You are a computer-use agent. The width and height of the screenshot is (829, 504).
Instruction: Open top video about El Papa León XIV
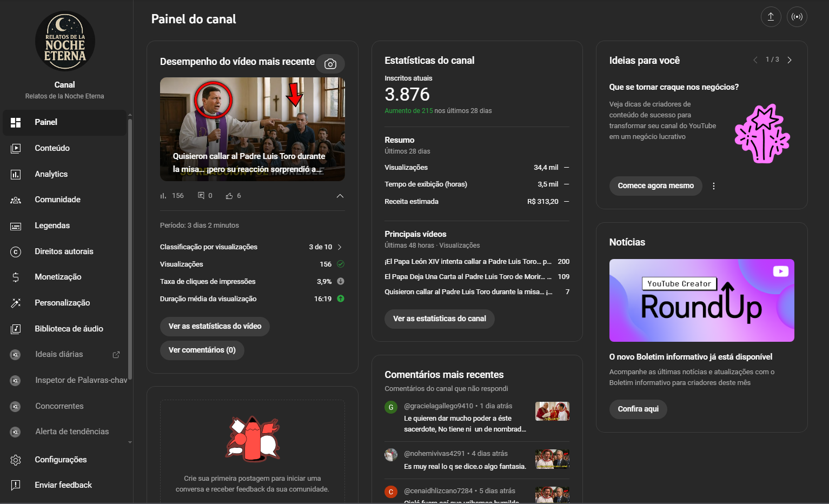pos(477,262)
